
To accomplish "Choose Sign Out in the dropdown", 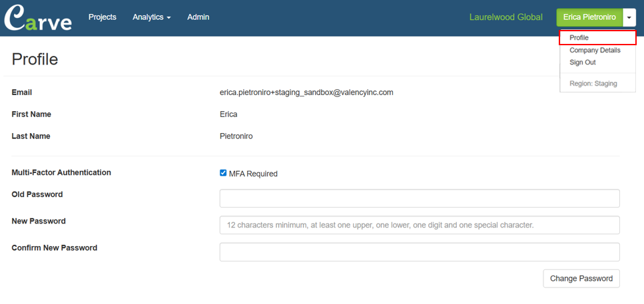I will [582, 63].
